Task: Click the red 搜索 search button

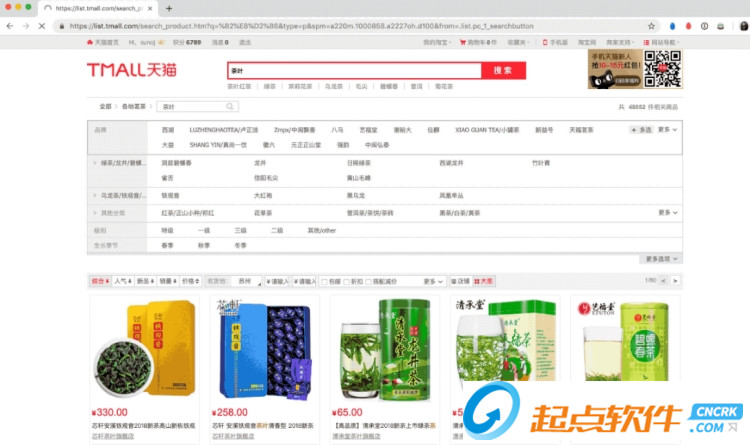Action: (503, 70)
